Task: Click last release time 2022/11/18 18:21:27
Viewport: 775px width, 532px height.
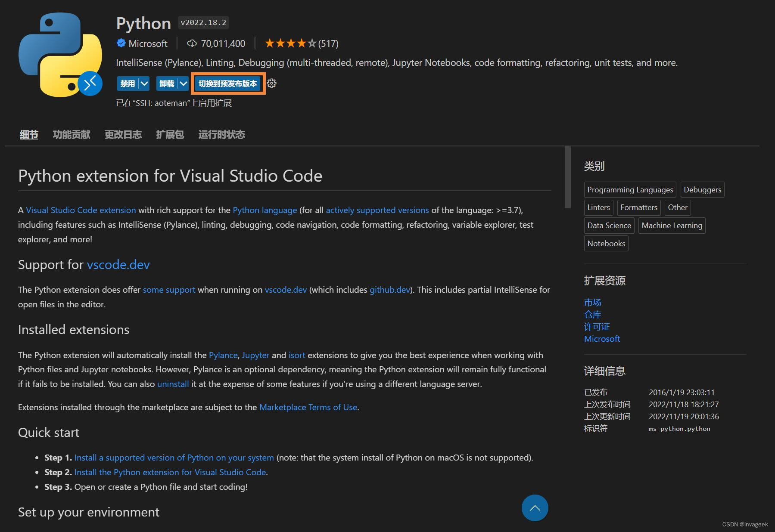Action: pos(684,405)
